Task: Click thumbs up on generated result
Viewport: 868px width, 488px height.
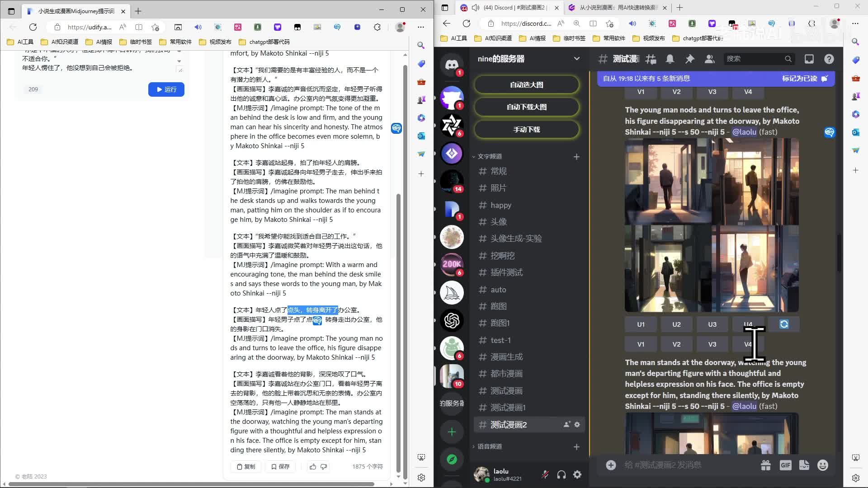Action: click(313, 466)
